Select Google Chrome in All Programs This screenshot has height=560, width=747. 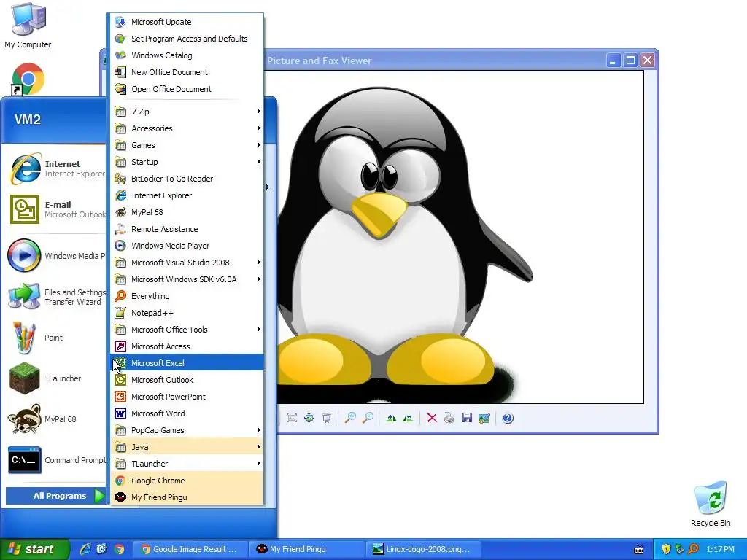[x=187, y=481]
